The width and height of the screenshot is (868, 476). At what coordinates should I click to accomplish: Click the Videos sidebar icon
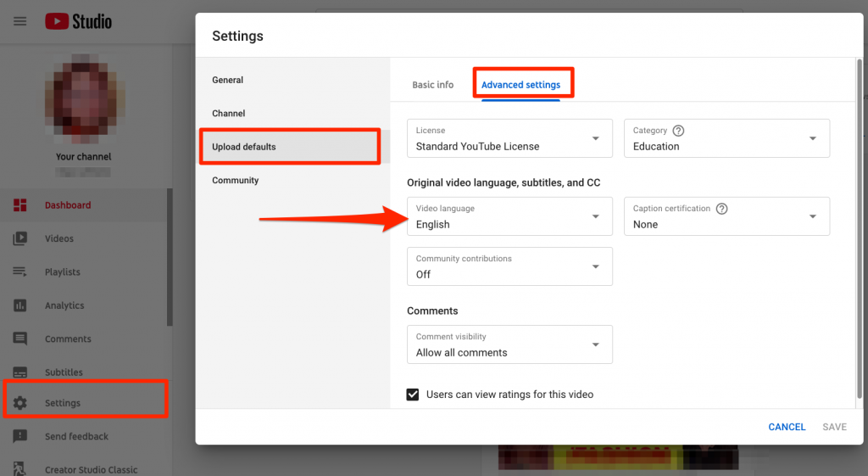(20, 238)
